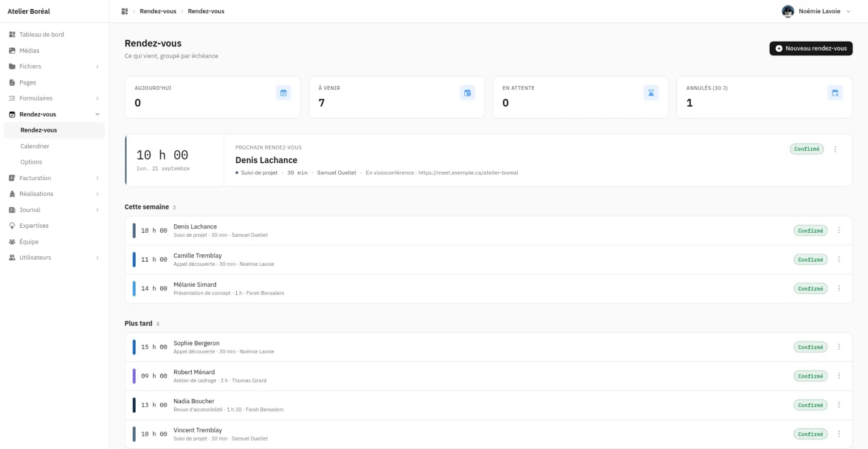Click the Annulés calendar icon
Screen dimensions: 868x449
835,93
